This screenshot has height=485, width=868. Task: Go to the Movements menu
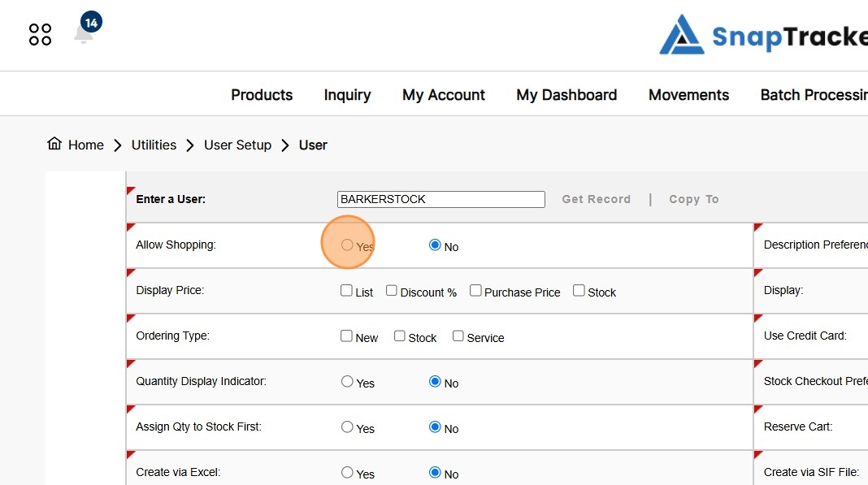(x=688, y=95)
